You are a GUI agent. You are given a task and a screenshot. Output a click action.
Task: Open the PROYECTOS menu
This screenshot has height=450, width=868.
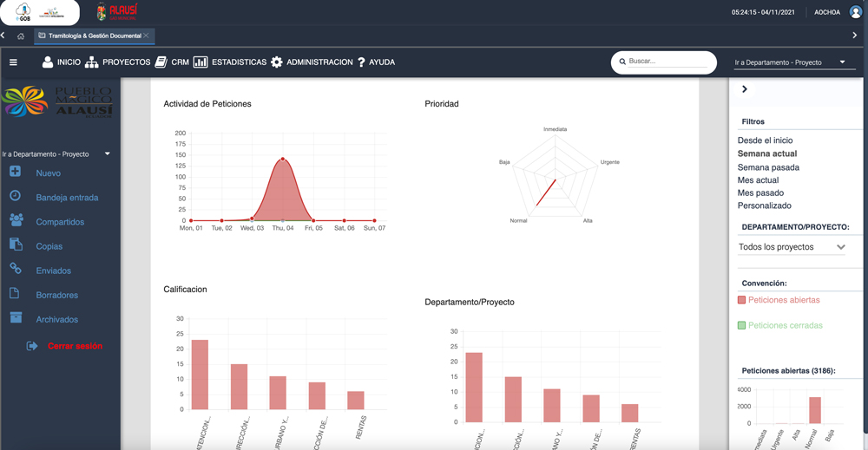tap(117, 62)
